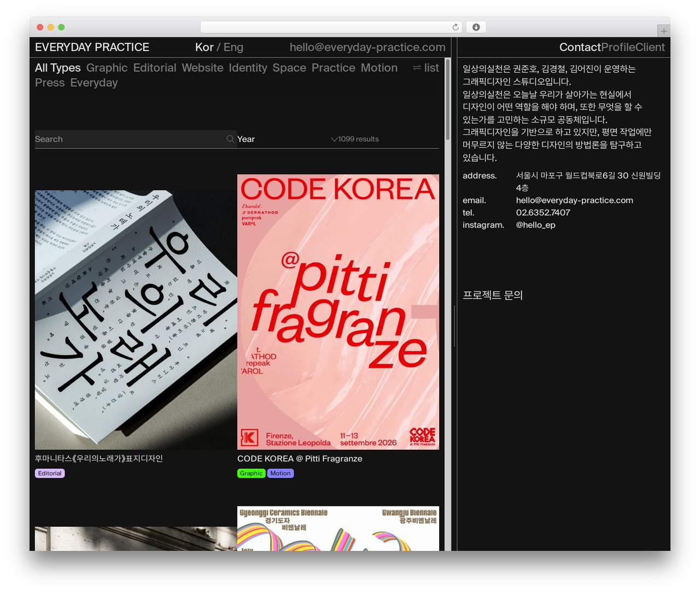Open the CODE KOREA @ Pitti Fragranze title

click(x=300, y=458)
